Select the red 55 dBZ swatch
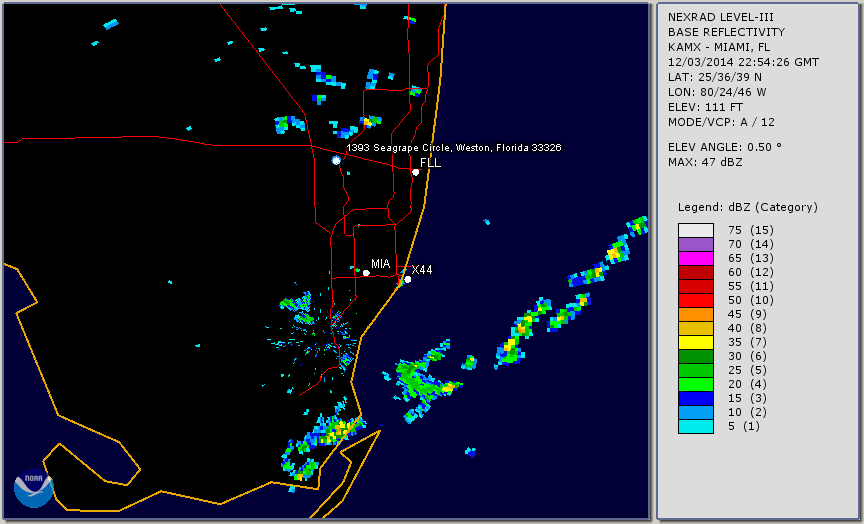 (x=695, y=287)
